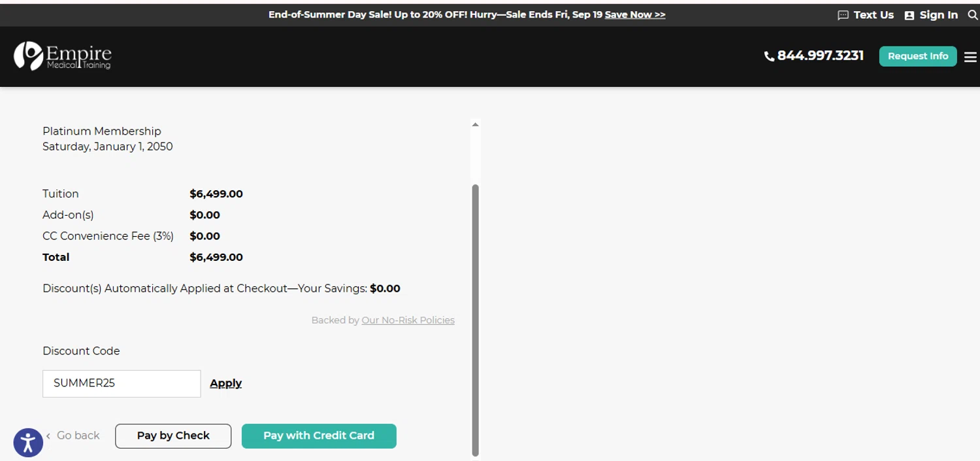980x461 pixels.
Task: Click the Discount Code label
Action: click(x=81, y=351)
